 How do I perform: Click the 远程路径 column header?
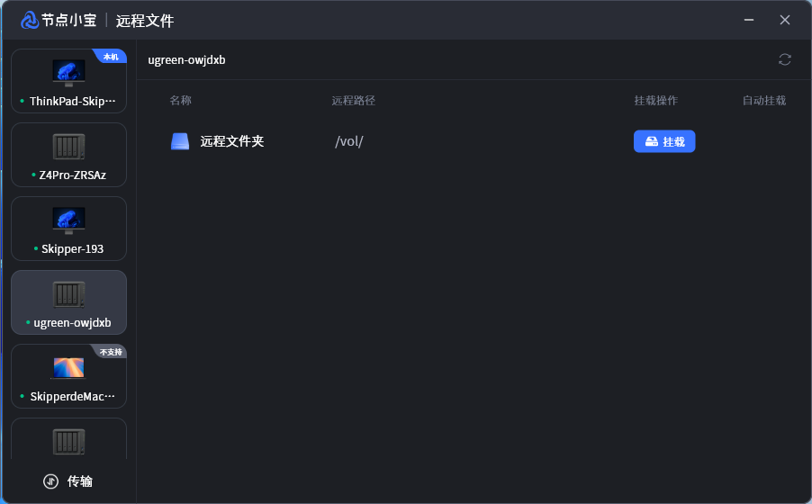click(353, 101)
